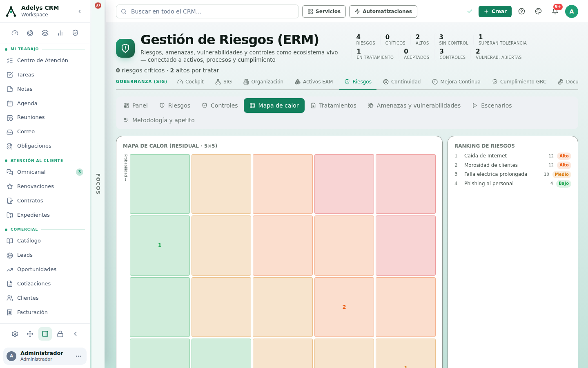
Task: Open Omnicanal with 3 pending
Action: 45,172
